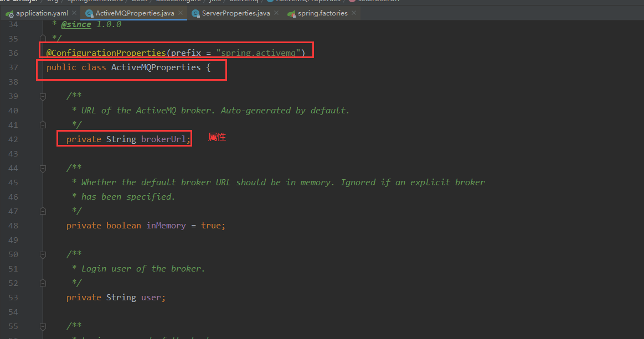
Task: Close the ServerProperties.java tab
Action: [x=276, y=13]
